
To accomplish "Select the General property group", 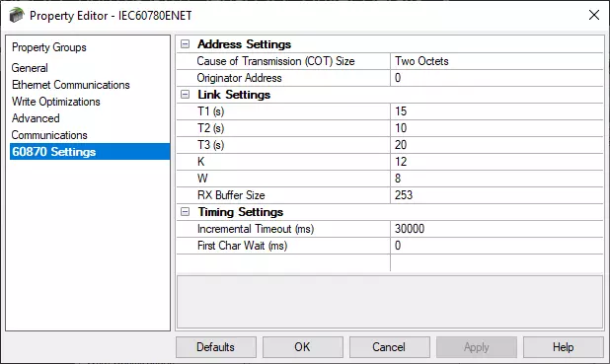I will 30,68.
